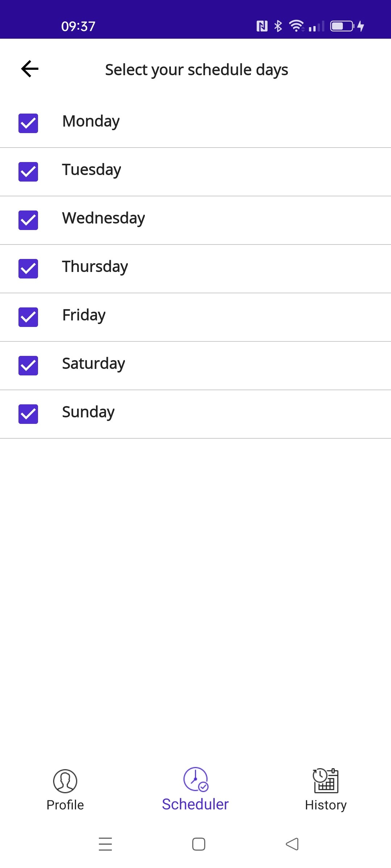
Task: Untick the Friday checkbox
Action: coord(28,317)
